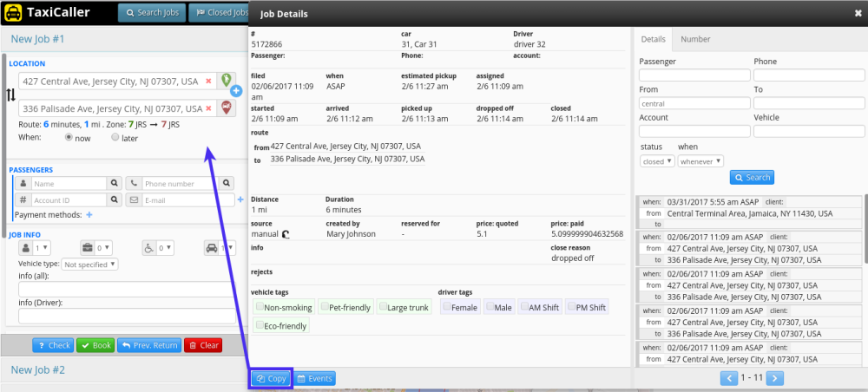Swap pickup and destination arrows icon
This screenshot has height=392, width=868.
[x=11, y=95]
